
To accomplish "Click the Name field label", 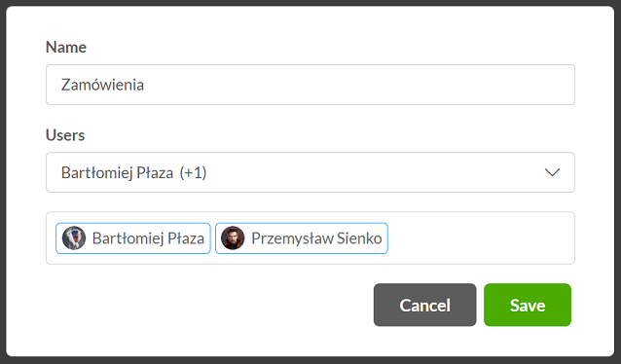I will [66, 47].
